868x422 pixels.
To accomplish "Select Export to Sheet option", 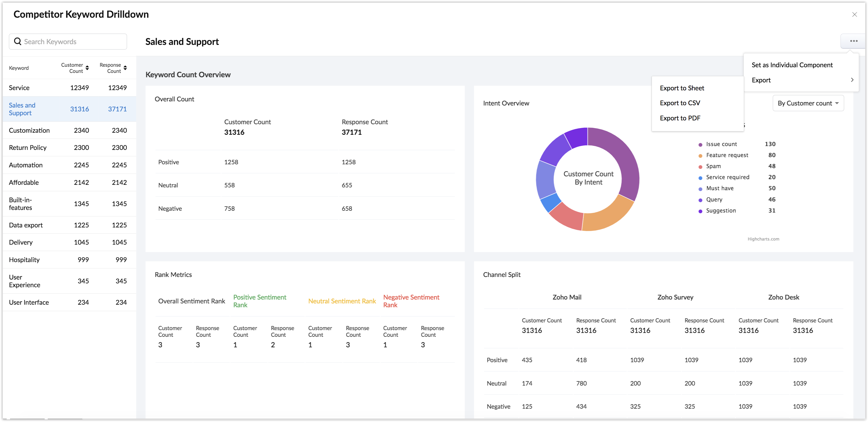I will [682, 88].
